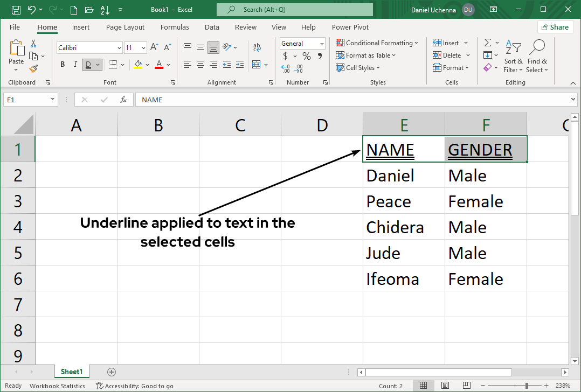Toggle the Underline button off

88,65
